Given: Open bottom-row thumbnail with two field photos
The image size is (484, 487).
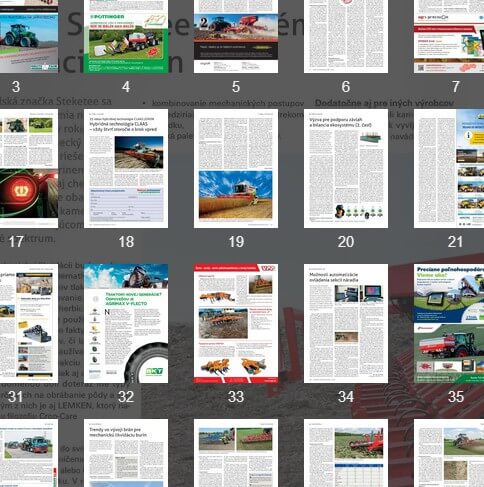Looking at the screenshot, I should click(236, 453).
